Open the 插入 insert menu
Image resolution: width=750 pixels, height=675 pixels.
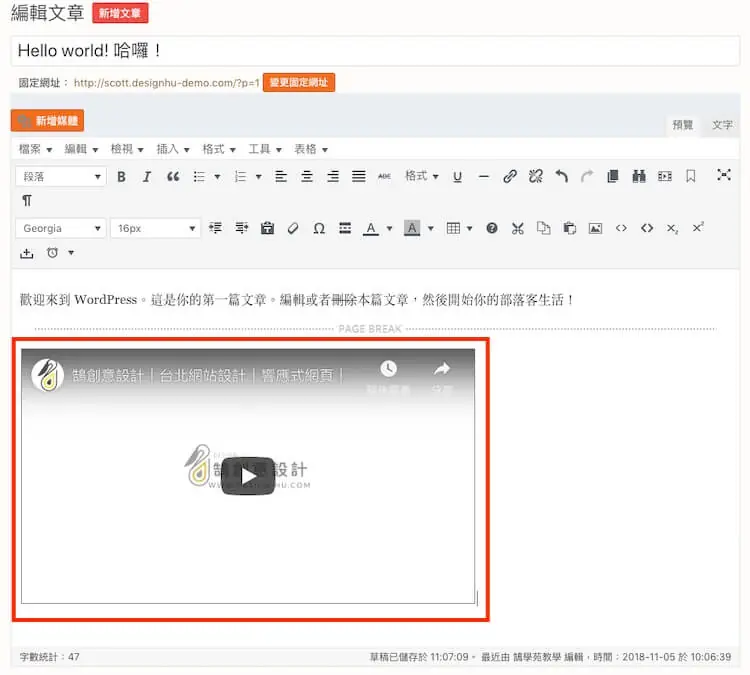pyautogui.click(x=173, y=149)
